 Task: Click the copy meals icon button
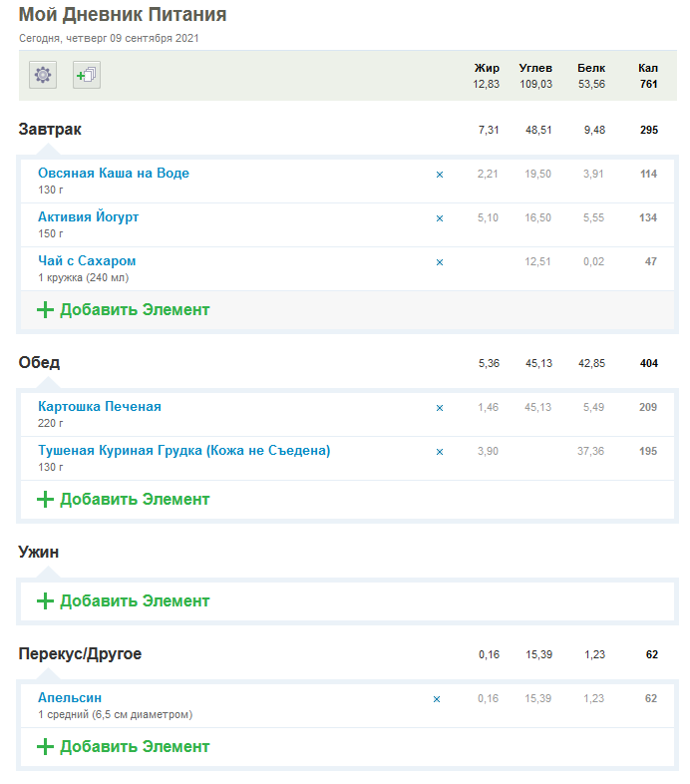(x=87, y=75)
